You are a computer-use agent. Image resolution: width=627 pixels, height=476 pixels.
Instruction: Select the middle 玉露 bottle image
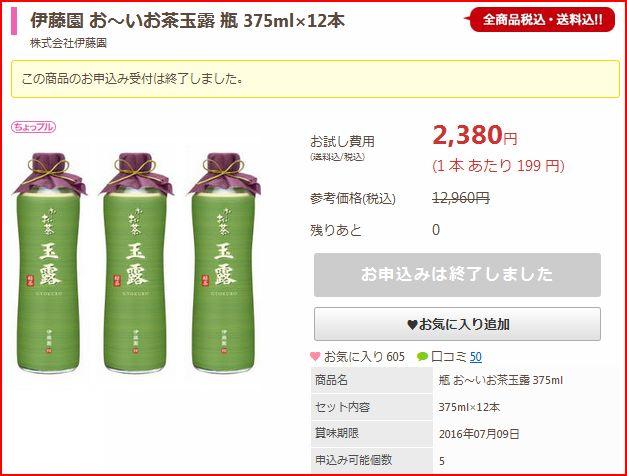[136, 262]
